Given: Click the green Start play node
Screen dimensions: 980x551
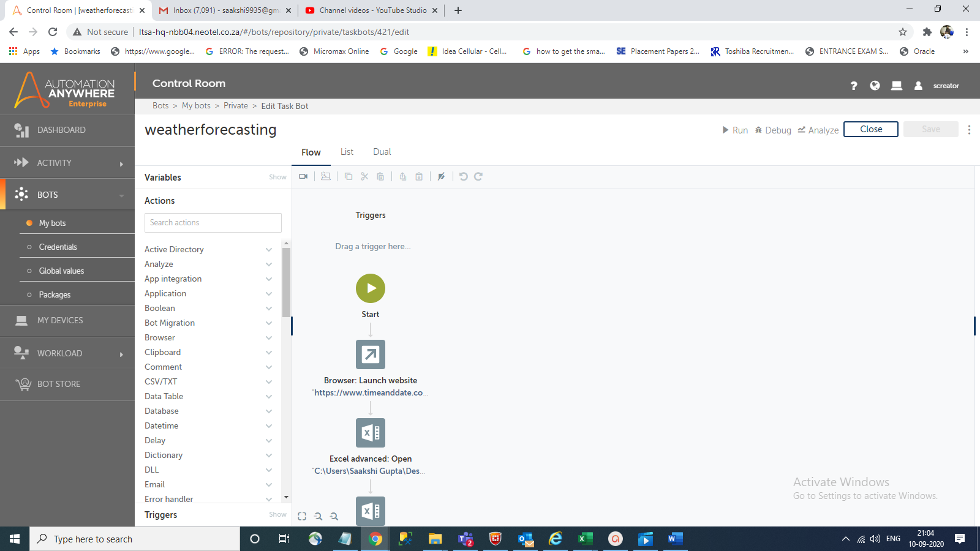Looking at the screenshot, I should [371, 288].
